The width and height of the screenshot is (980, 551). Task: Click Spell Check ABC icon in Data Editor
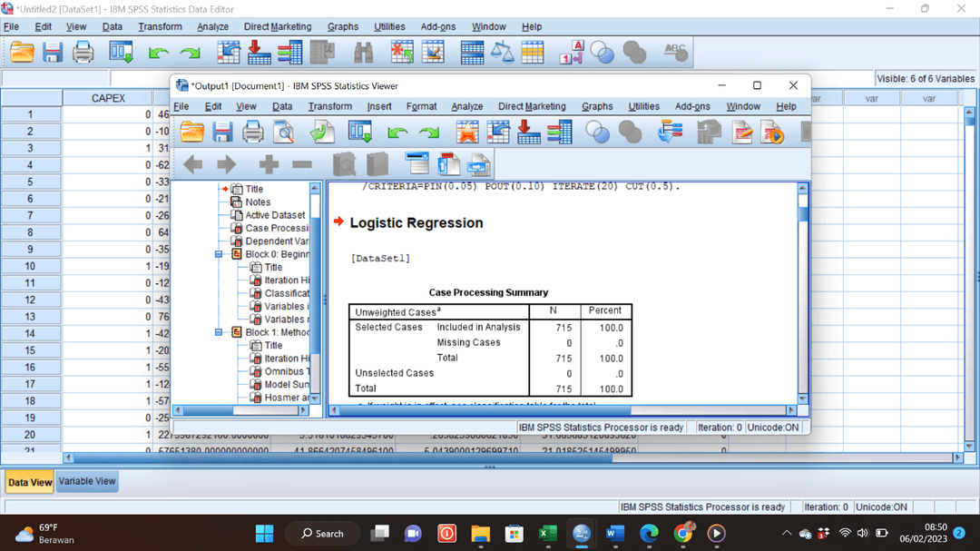click(676, 53)
